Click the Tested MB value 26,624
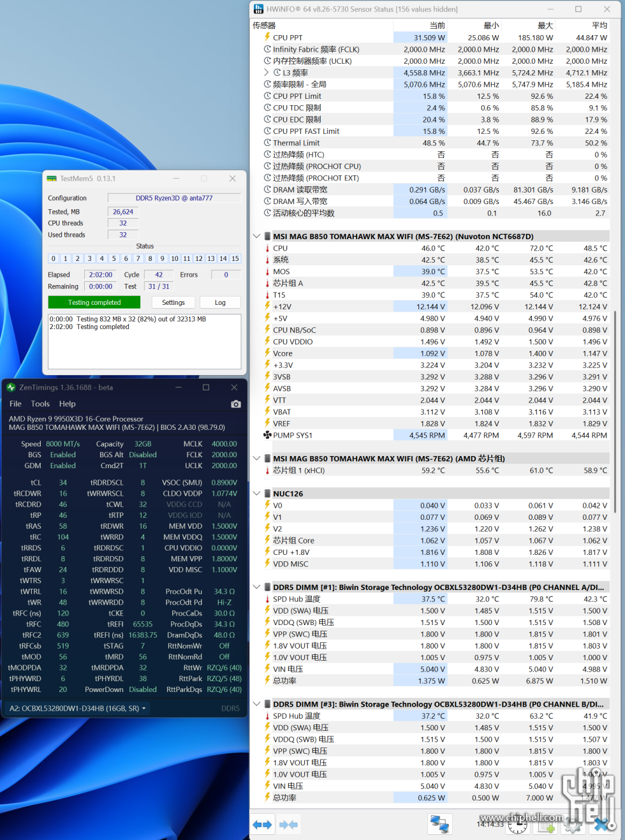 123,212
